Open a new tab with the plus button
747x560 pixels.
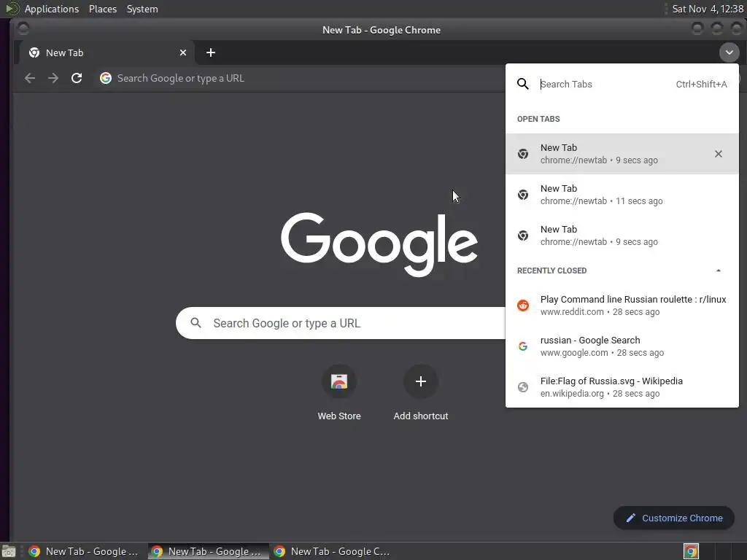(211, 52)
